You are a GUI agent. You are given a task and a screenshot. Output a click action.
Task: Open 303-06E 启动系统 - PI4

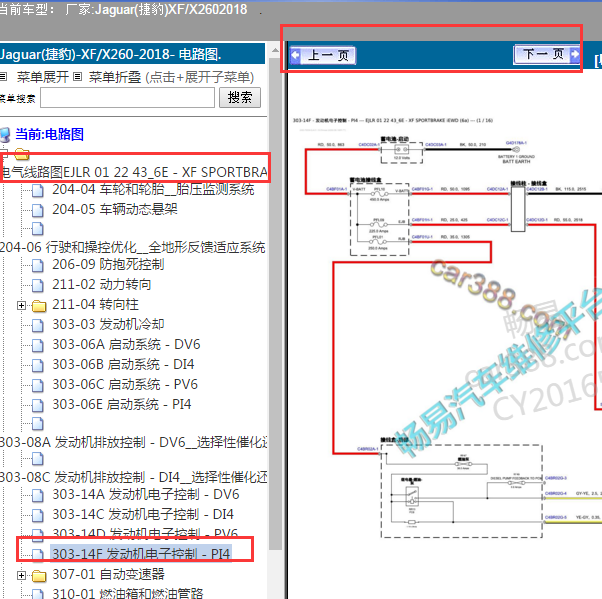tap(122, 404)
